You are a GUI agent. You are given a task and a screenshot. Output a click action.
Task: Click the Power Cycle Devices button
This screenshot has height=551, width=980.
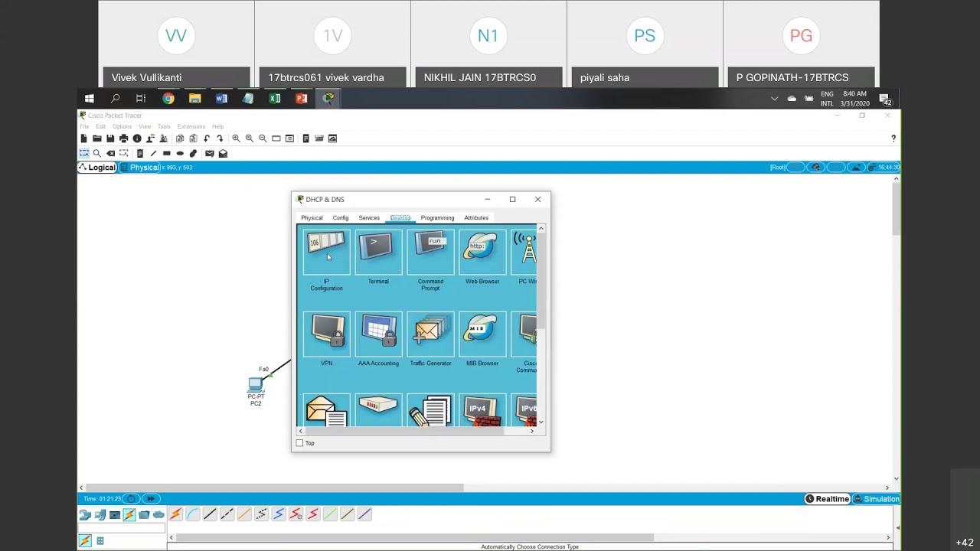tap(132, 499)
